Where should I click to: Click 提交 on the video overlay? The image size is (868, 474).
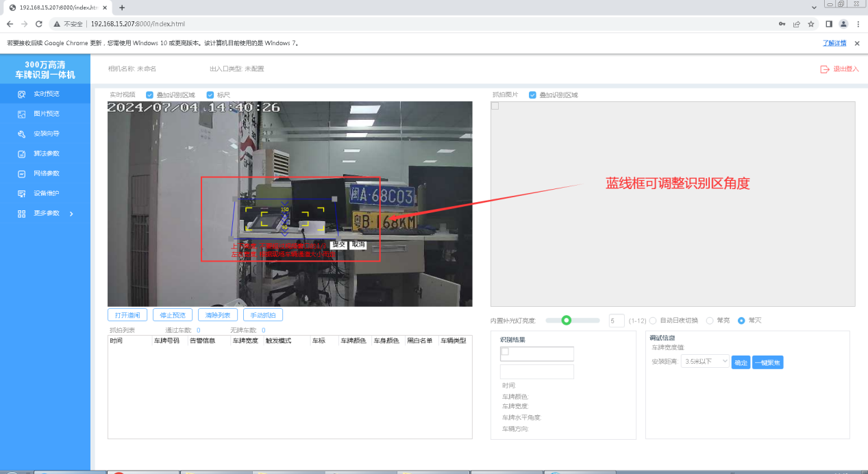click(x=338, y=245)
